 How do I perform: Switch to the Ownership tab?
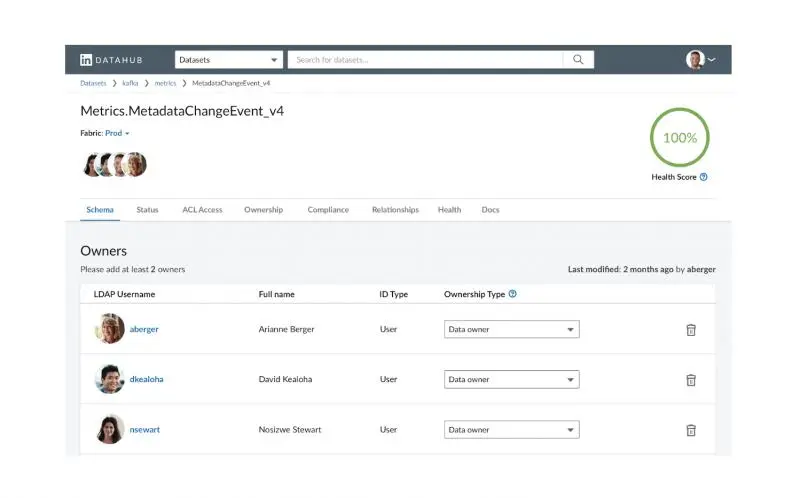coord(264,210)
